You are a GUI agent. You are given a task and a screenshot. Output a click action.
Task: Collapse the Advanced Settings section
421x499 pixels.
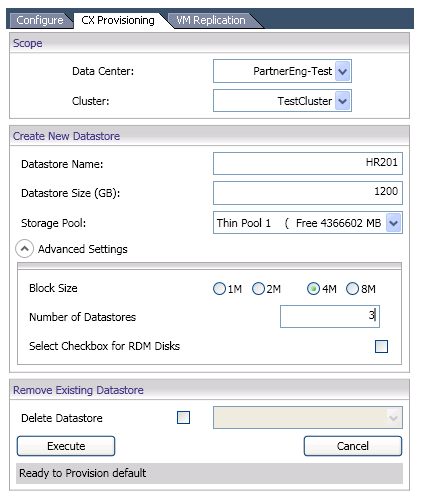(x=24, y=249)
